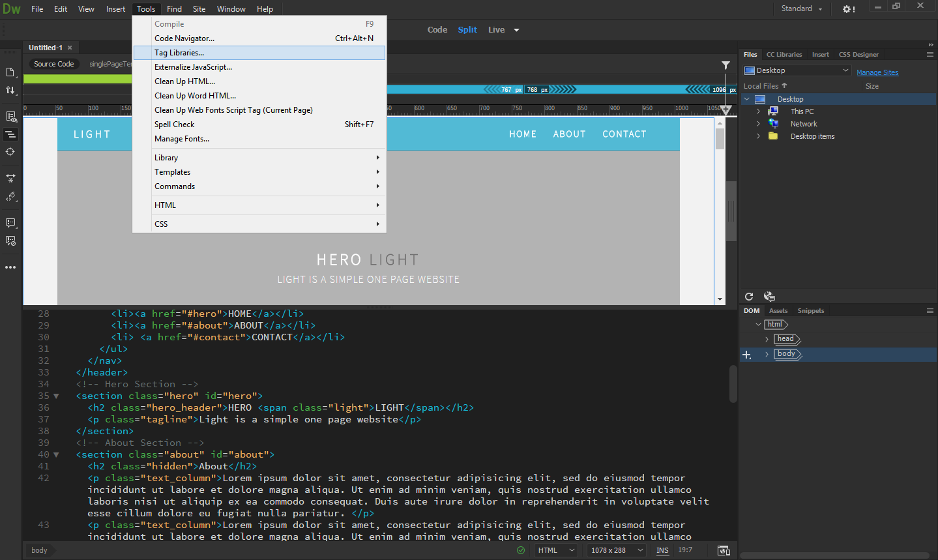Expand the This PC tree node
This screenshot has width=938, height=560.
pyautogui.click(x=758, y=111)
